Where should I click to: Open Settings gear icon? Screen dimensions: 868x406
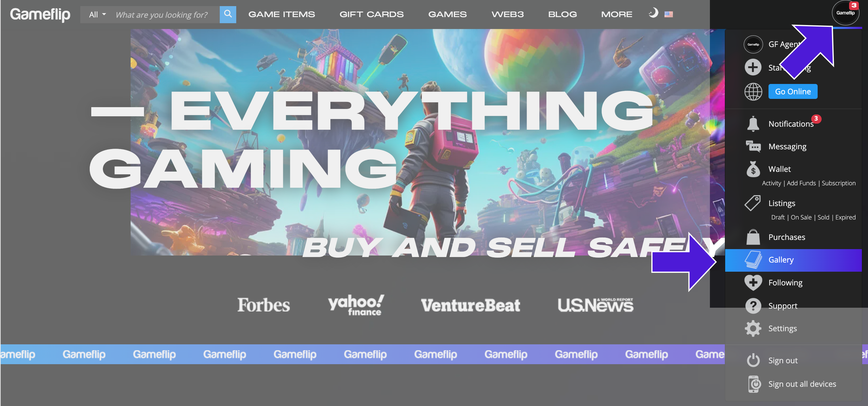click(753, 328)
